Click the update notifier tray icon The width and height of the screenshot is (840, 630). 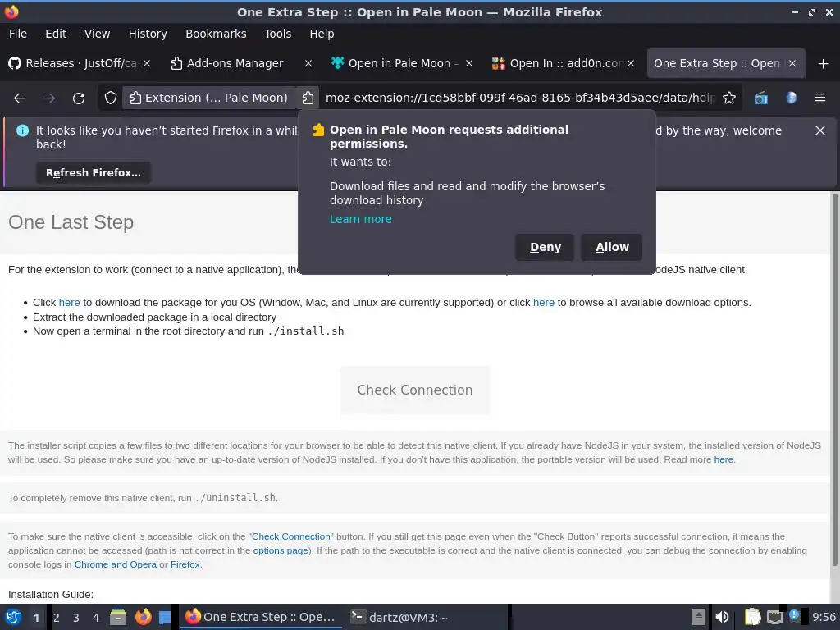coord(794,616)
